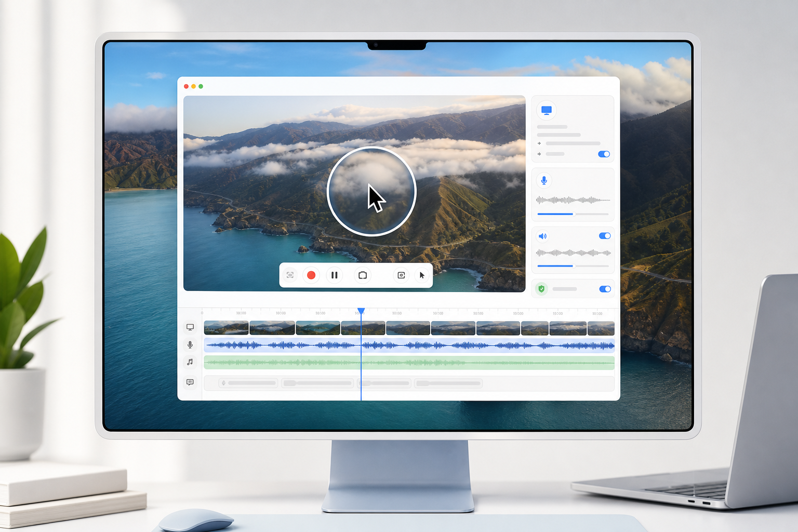
Task: Maximize the recorder window with the green button
Action: pos(201,86)
